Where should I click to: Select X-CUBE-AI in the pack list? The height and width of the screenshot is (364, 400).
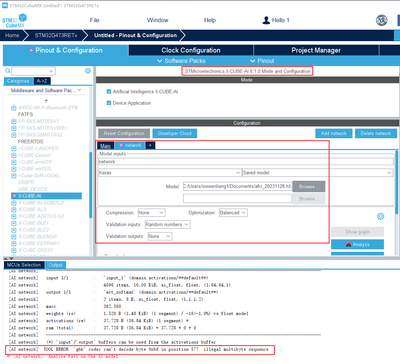(x=46, y=196)
